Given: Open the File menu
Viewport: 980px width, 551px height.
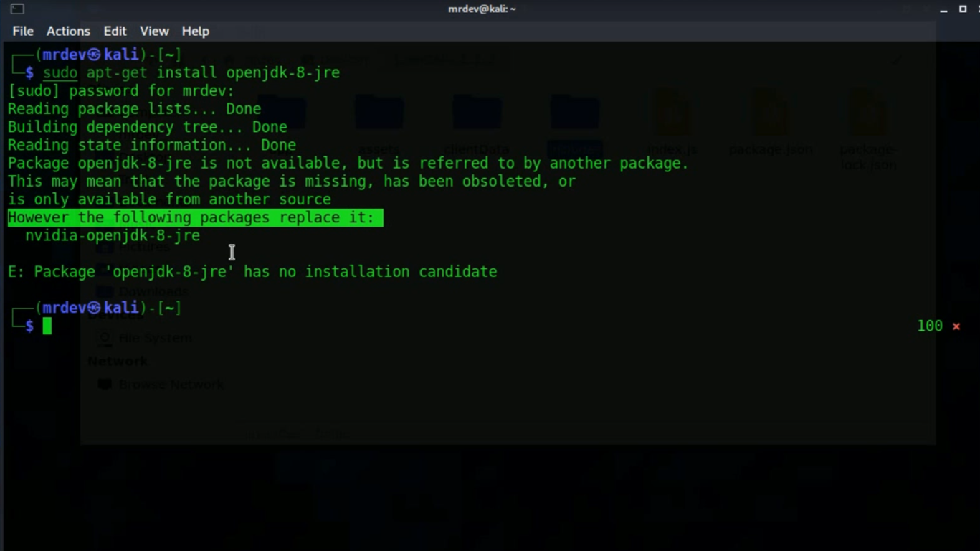Looking at the screenshot, I should [x=22, y=31].
